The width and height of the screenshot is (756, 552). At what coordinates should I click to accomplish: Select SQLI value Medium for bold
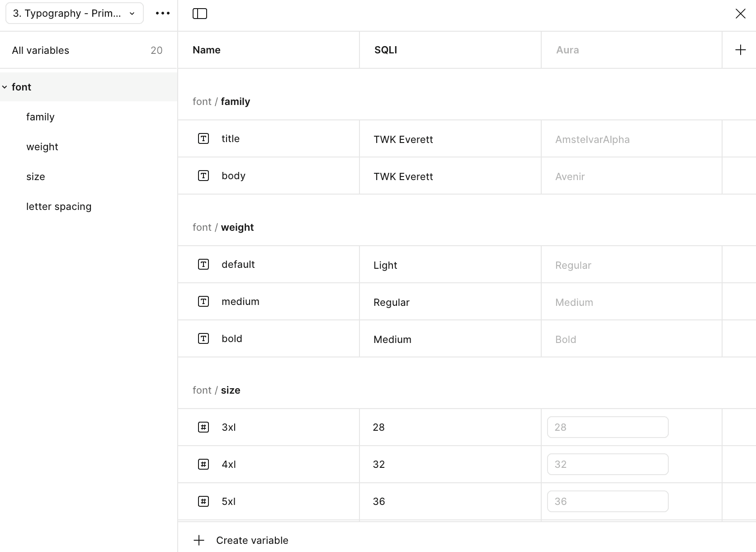coord(392,339)
